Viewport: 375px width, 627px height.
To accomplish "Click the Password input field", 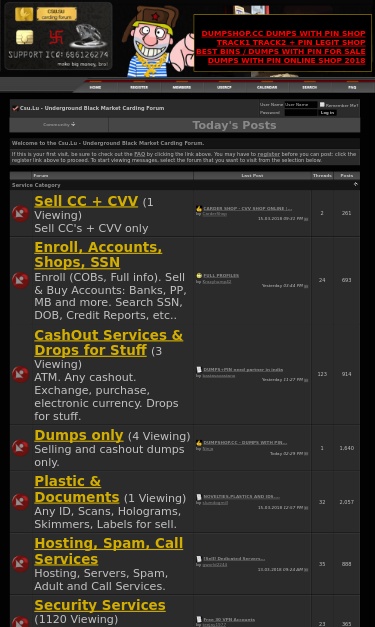I will coord(301,113).
